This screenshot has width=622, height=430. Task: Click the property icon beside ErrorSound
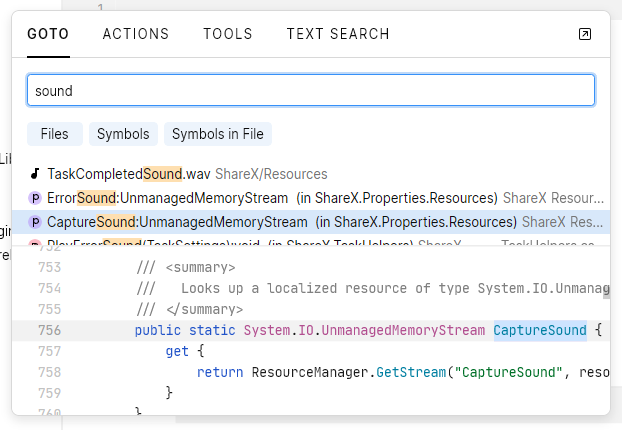[x=35, y=198]
